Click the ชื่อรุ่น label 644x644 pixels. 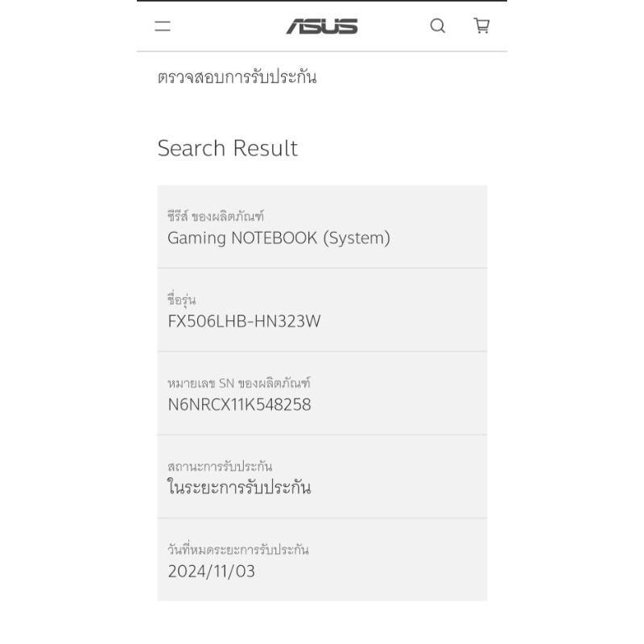[181, 300]
